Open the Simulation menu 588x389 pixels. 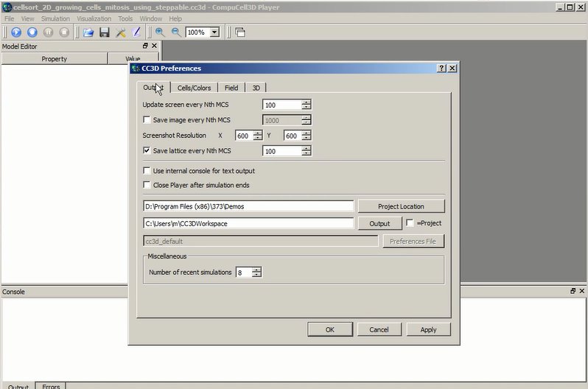coord(55,18)
